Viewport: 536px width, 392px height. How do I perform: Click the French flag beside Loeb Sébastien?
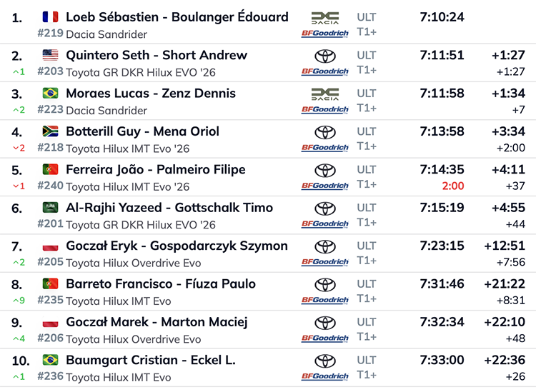click(x=50, y=17)
